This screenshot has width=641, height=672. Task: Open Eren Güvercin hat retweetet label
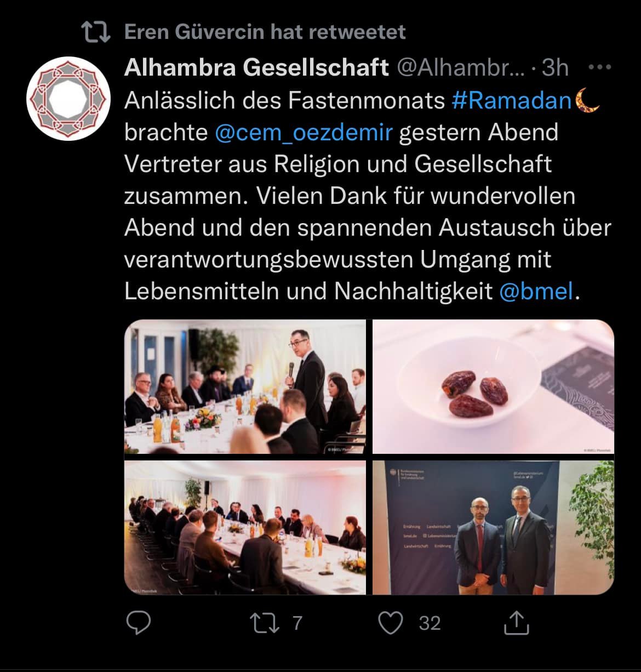[265, 32]
